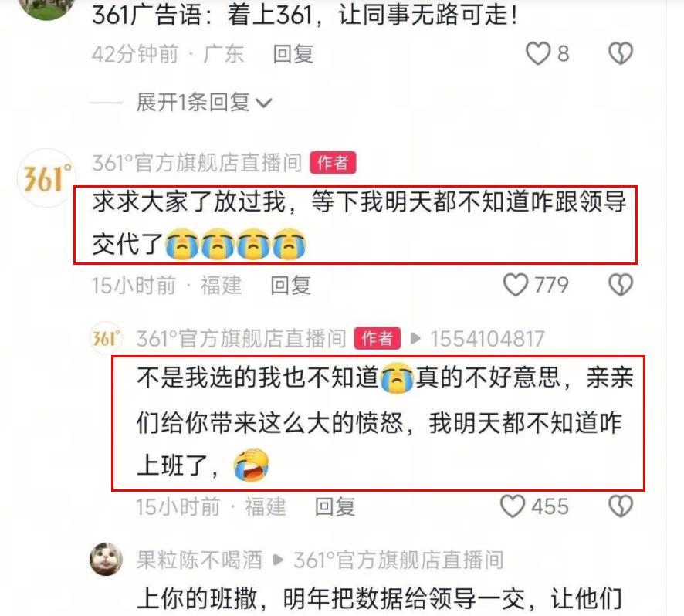
Task: Open the small 361° reply avatar
Action: pyautogui.click(x=106, y=338)
